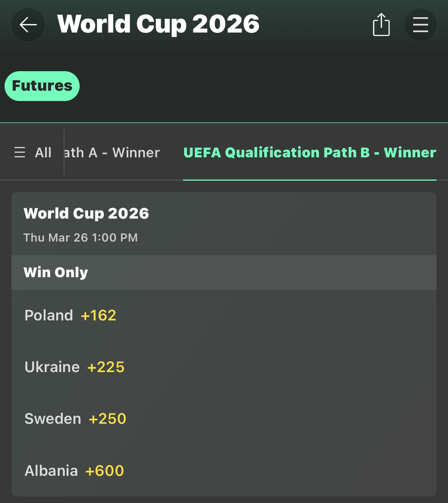Pick Sweden +250 odds

pos(107,419)
